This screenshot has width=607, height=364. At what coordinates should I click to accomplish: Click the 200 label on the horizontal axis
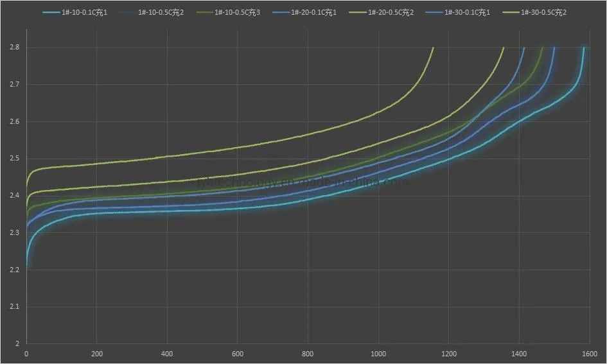pyautogui.click(x=96, y=354)
